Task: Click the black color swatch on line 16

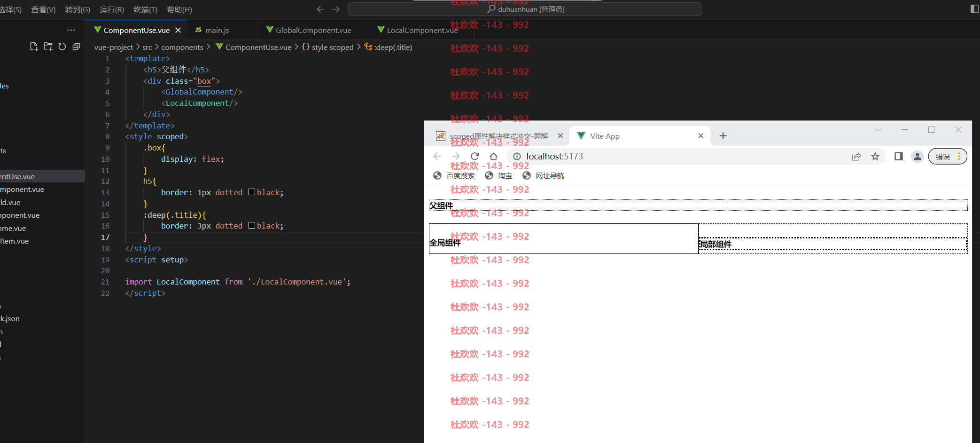Action: tap(252, 225)
